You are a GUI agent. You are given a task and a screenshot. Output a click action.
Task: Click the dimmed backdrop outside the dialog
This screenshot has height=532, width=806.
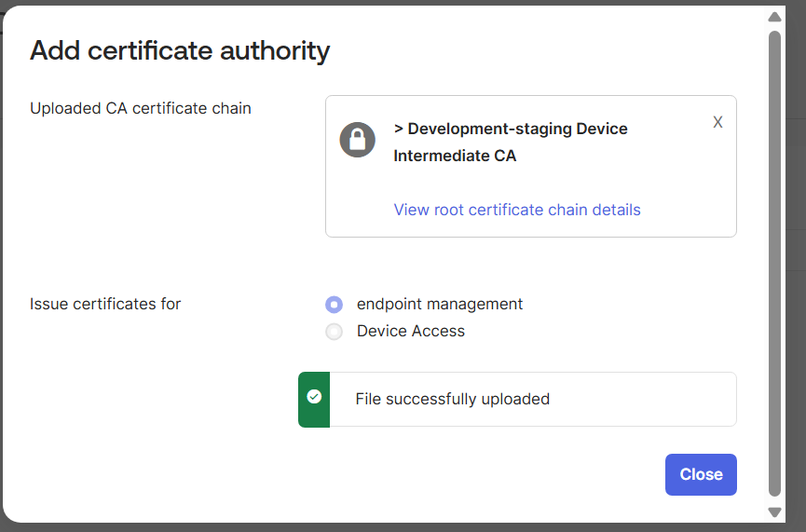coord(796,280)
